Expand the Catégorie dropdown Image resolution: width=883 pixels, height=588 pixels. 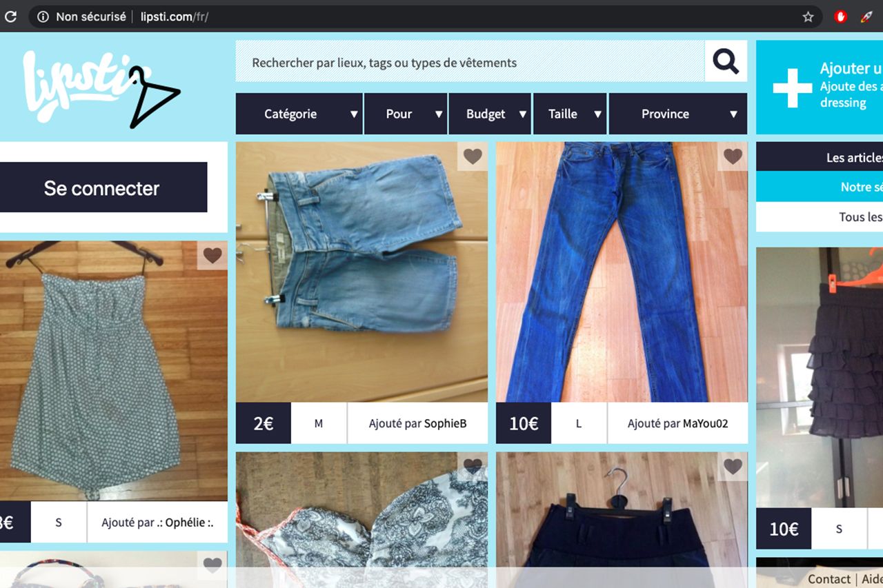[299, 114]
